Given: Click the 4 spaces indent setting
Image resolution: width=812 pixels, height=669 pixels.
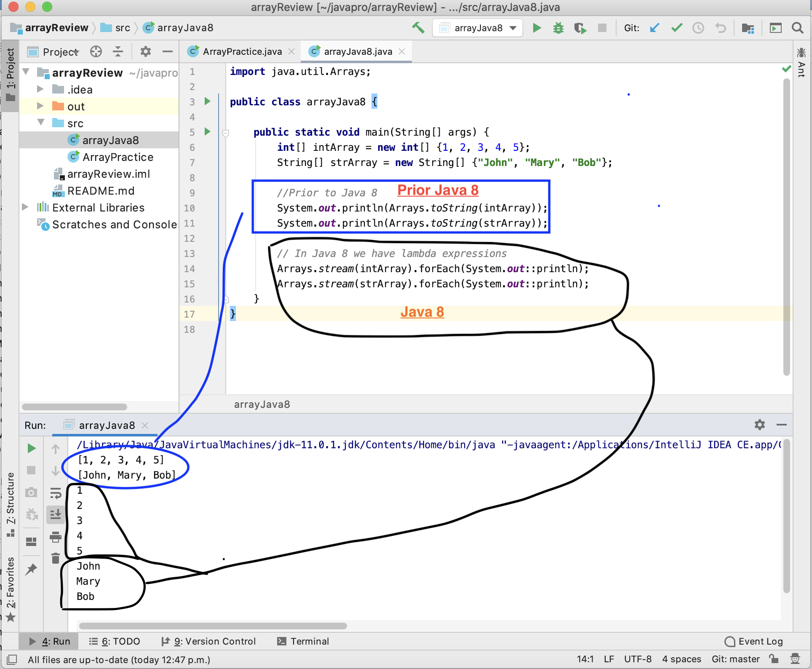Looking at the screenshot, I should [x=681, y=659].
